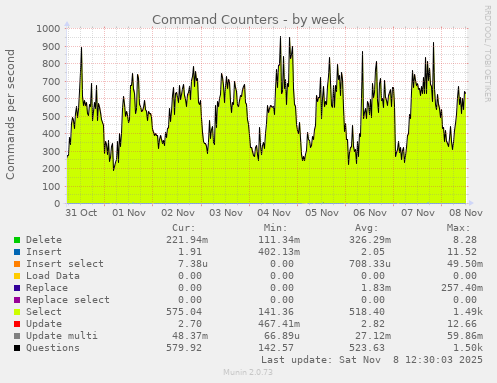Viewport: 497px width, 383px height.
Task: Click the Delete current value 221.94m
Action: click(187, 240)
